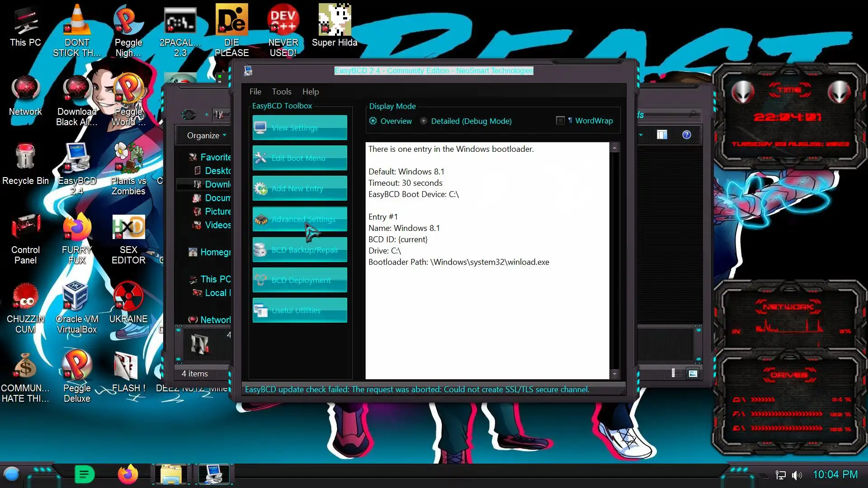The height and width of the screenshot is (488, 868).
Task: Open BCD Deployment section
Action: pyautogui.click(x=300, y=280)
